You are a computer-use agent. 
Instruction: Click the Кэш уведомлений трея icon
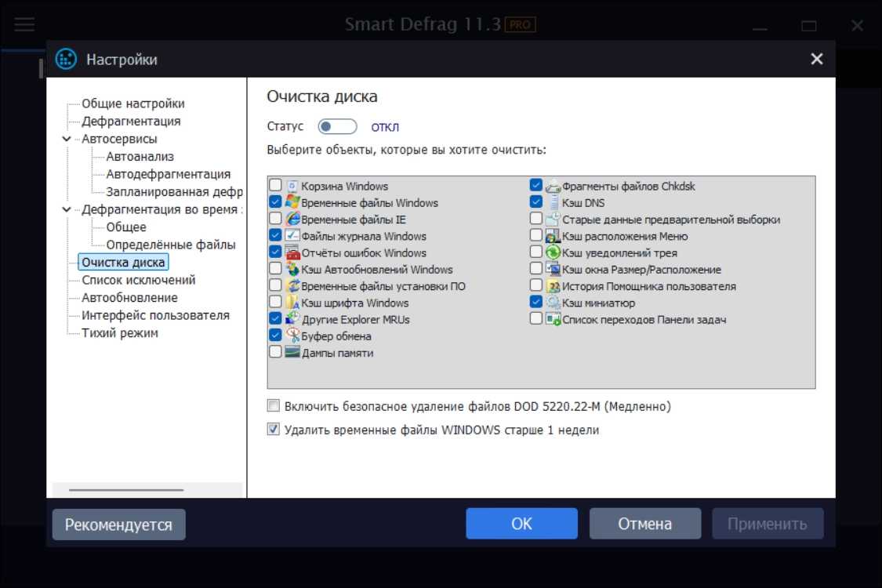(553, 252)
